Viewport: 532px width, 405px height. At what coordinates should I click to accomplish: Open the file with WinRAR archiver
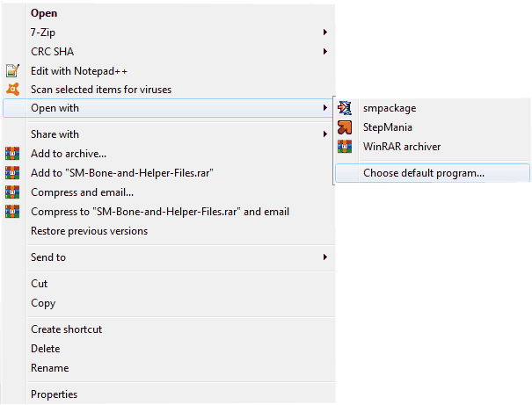433,147
